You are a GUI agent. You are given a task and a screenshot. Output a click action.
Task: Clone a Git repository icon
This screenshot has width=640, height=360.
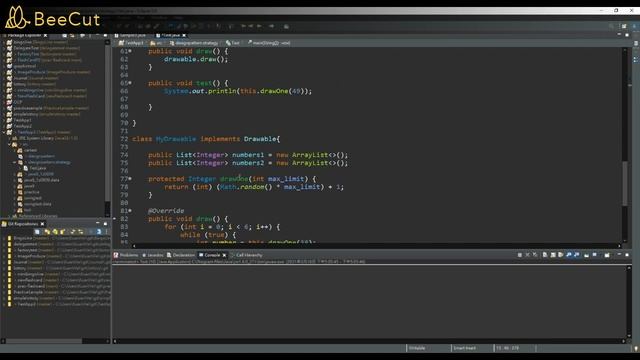click(55, 231)
